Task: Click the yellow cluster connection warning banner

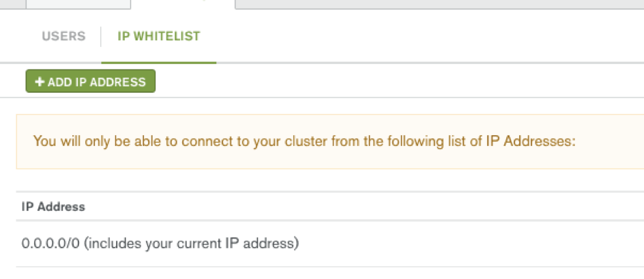Action: [x=330, y=142]
